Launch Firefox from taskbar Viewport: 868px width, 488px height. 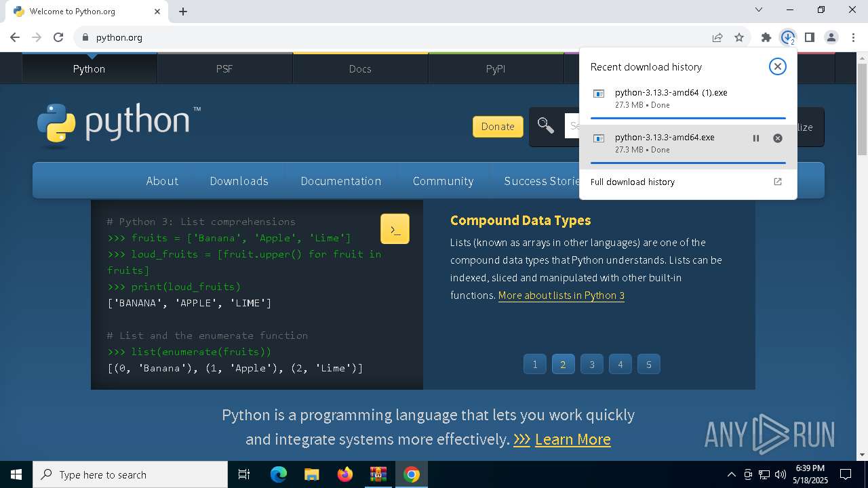coord(345,474)
